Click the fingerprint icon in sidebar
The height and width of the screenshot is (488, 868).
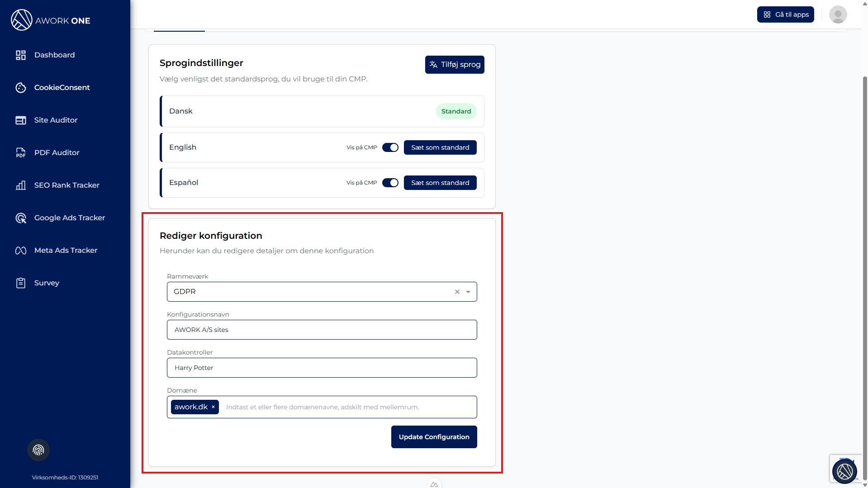[x=38, y=450]
